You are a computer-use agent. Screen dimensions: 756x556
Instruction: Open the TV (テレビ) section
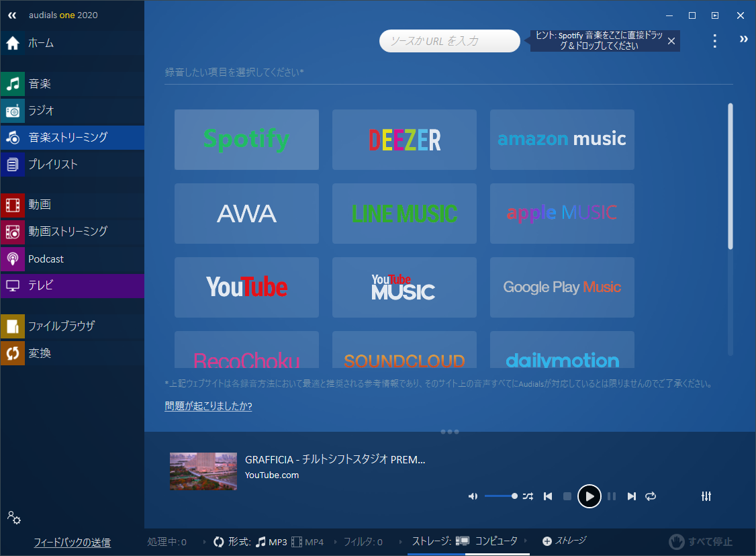(73, 285)
